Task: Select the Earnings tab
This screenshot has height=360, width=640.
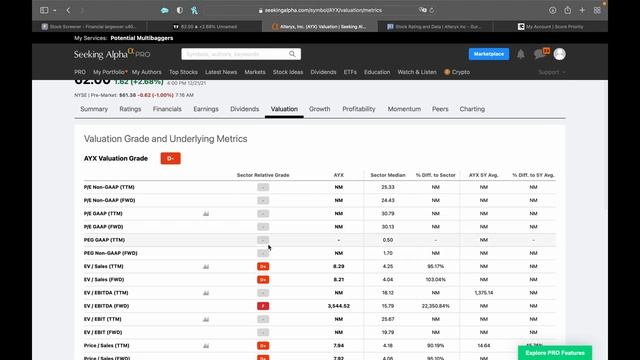Action: [206, 109]
